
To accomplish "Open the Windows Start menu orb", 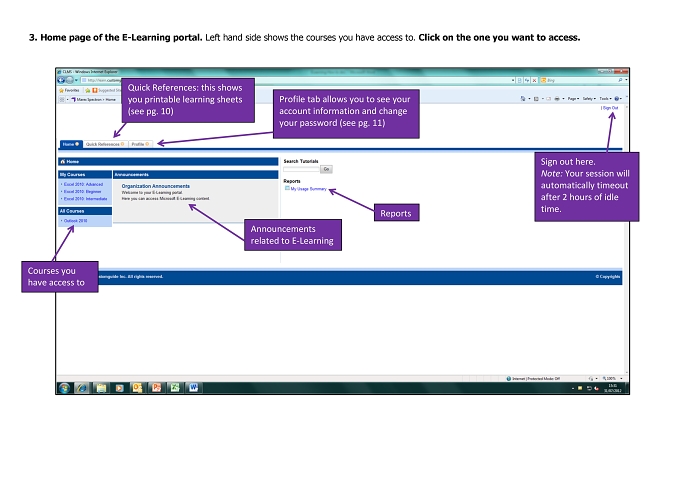I will 64,388.
